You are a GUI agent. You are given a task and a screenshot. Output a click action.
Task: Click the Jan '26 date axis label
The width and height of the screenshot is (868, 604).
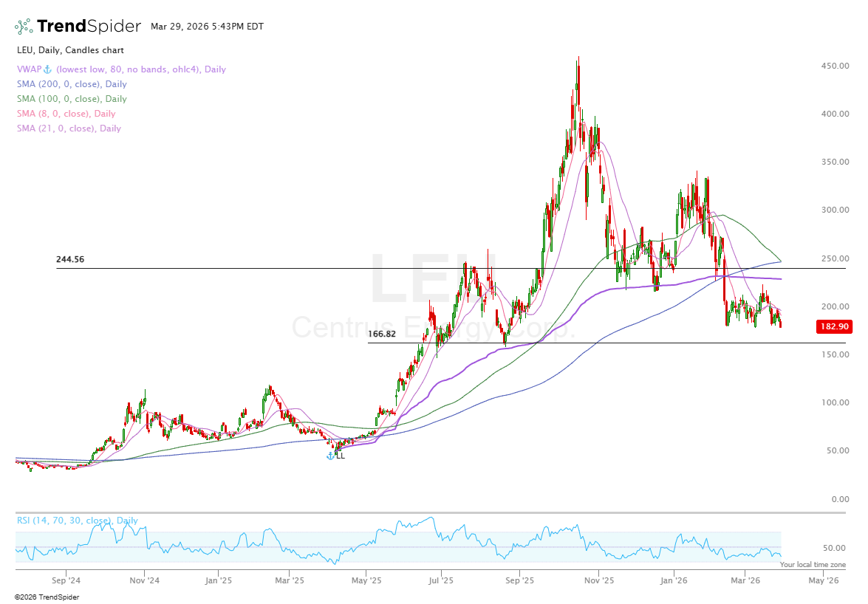[674, 581]
